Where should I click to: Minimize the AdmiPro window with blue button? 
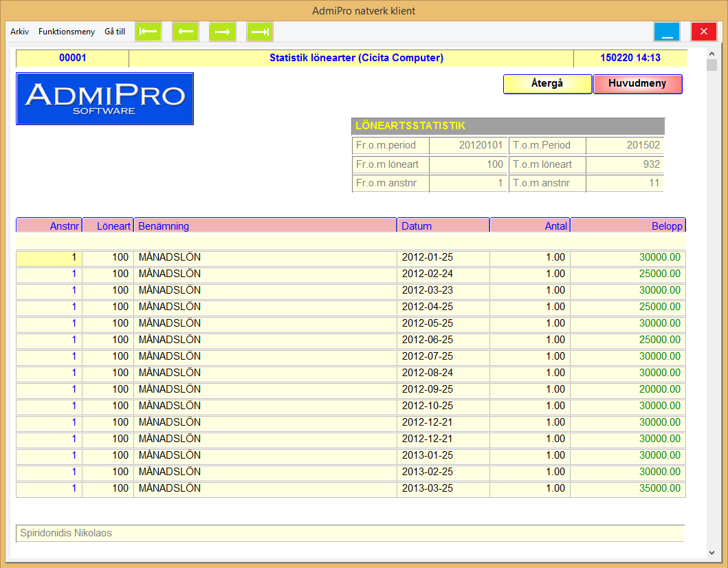[x=666, y=32]
